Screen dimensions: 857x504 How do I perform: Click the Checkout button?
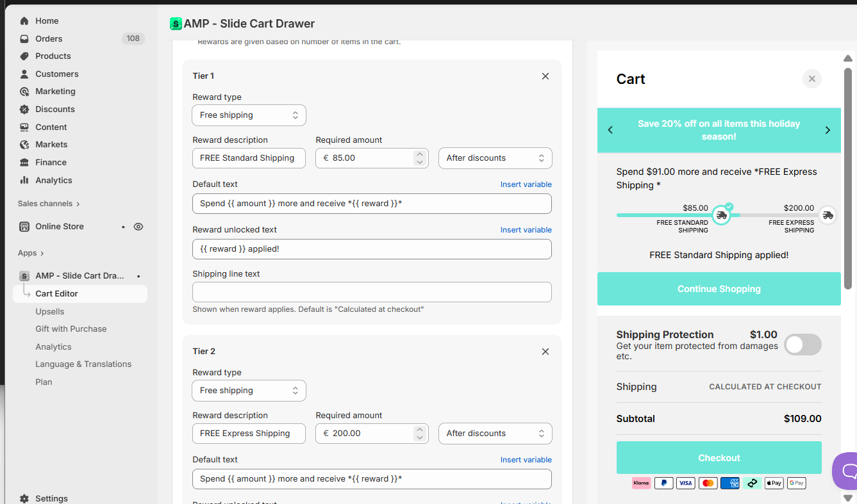pos(719,458)
